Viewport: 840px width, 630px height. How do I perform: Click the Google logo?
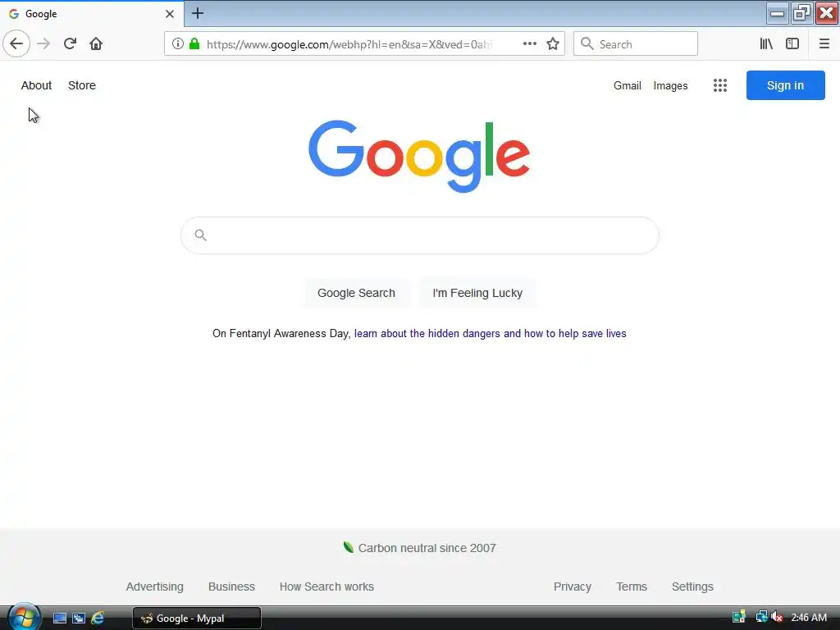(x=419, y=155)
